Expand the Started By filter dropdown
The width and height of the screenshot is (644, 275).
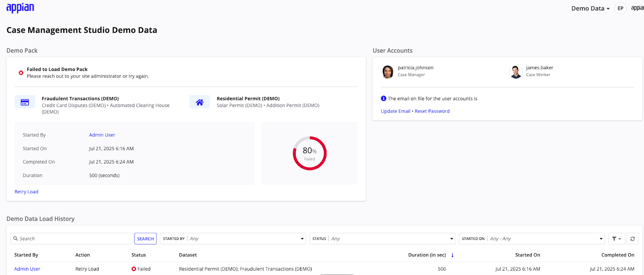pyautogui.click(x=233, y=239)
